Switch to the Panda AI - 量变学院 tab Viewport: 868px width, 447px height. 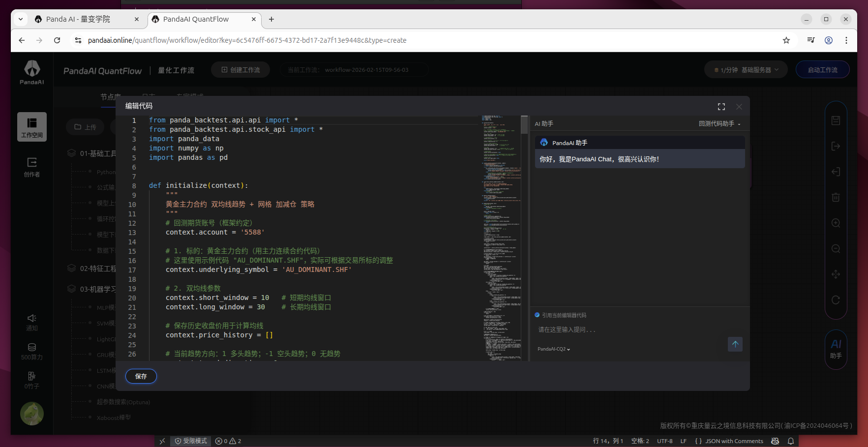[87, 19]
